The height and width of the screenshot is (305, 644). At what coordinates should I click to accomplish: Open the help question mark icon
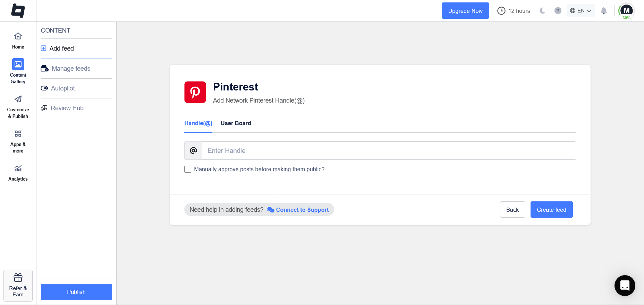(558, 11)
